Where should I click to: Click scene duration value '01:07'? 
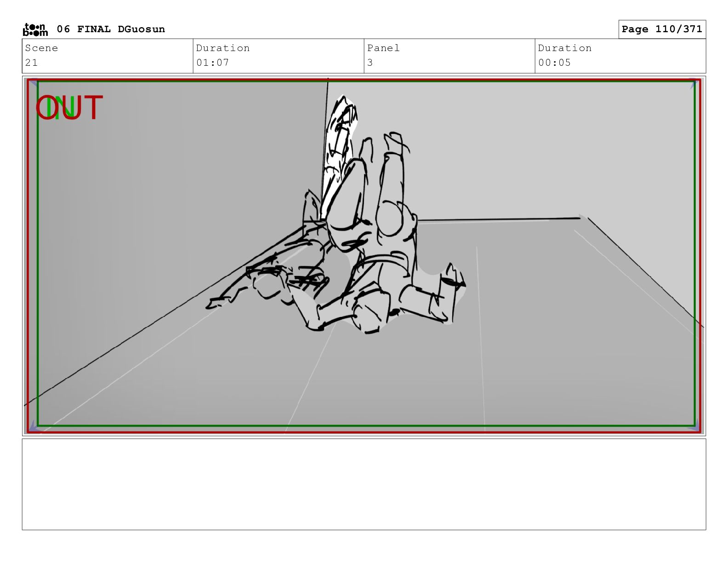[x=212, y=63]
